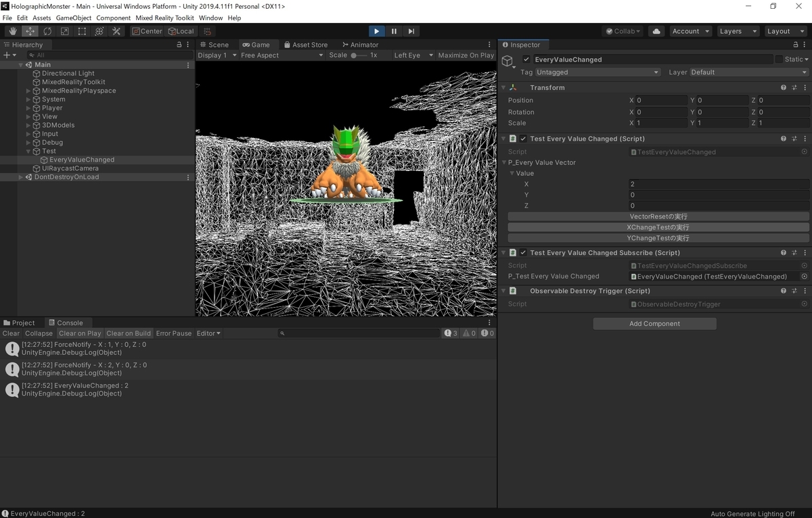
Task: Open the Mixed Reality Toolkit menu
Action: (x=164, y=18)
